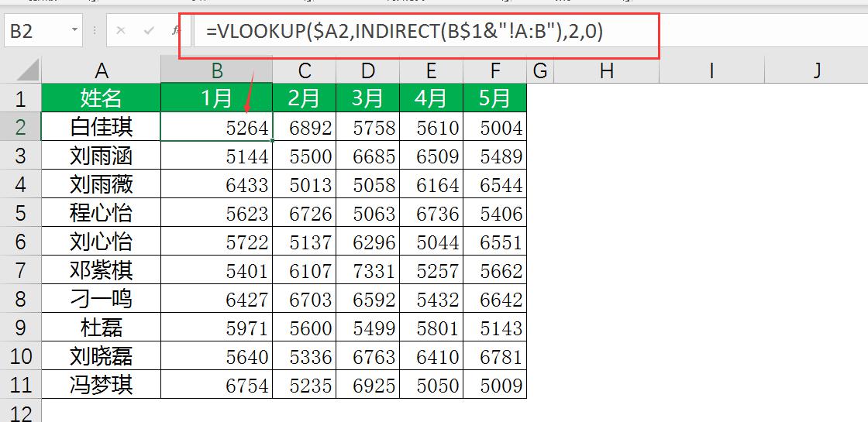
Task: Select row 10 header
Action: 20,356
